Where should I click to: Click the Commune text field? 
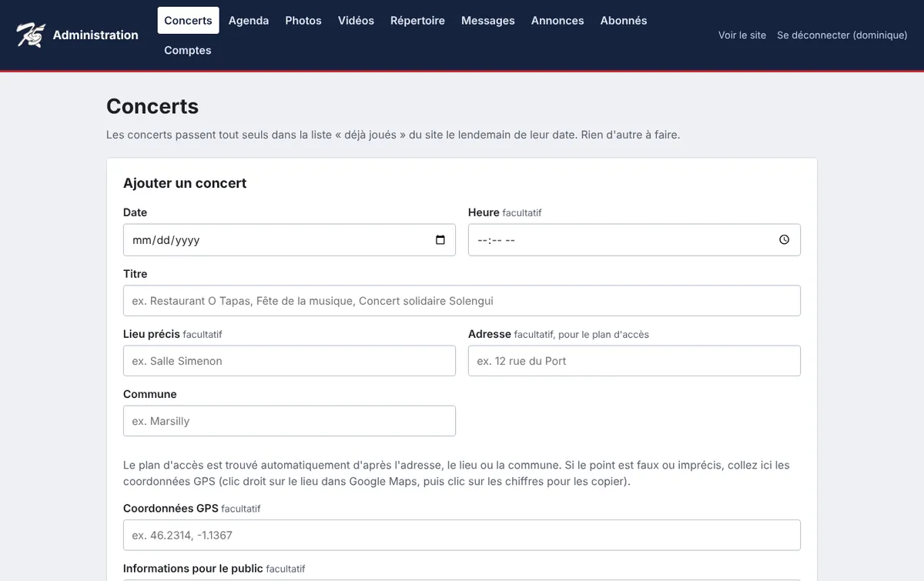coord(290,421)
